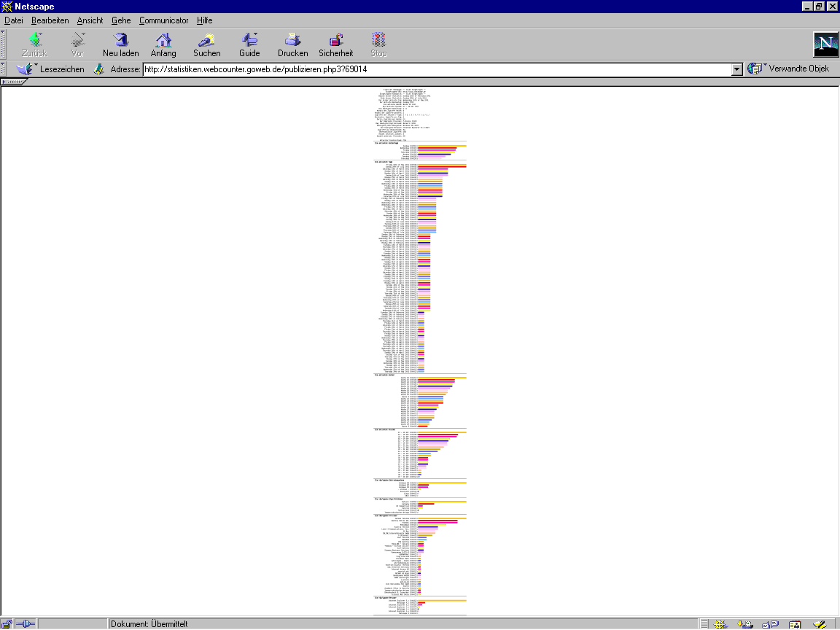
Task: Click the Neu laden (reload) toolbar icon
Action: click(120, 43)
